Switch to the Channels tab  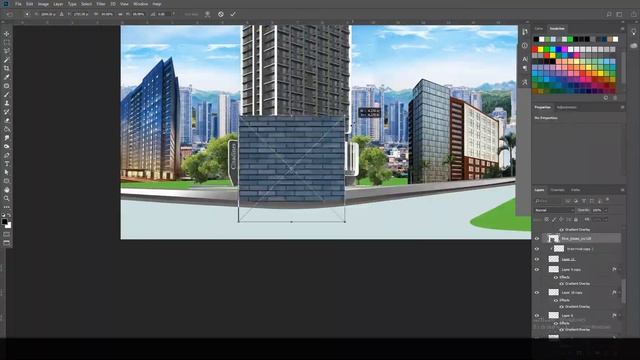coord(557,190)
